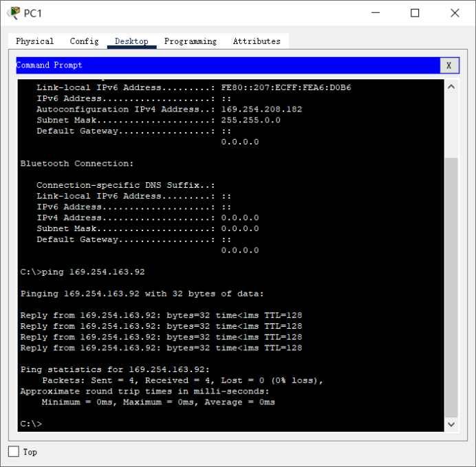
Task: Select the Desktop tab
Action: 131,41
